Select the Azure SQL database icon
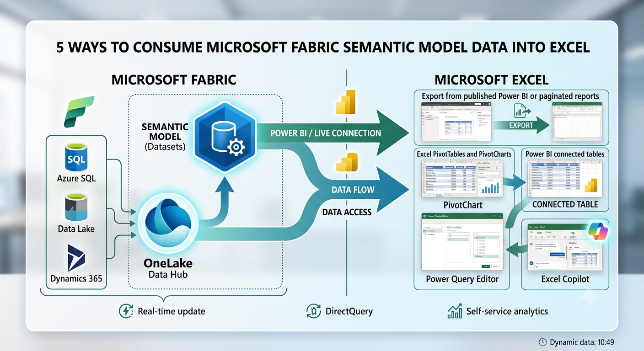Image resolution: width=644 pixels, height=351 pixels. [x=76, y=156]
